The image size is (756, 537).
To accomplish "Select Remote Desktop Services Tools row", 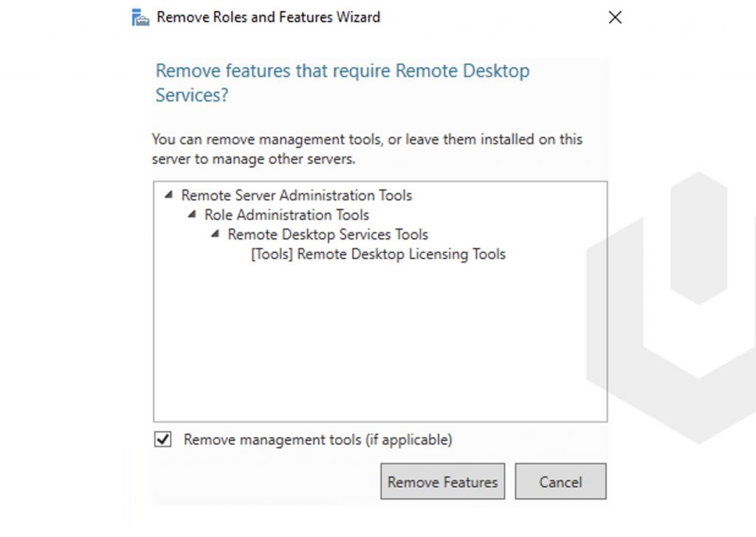I will click(x=328, y=235).
